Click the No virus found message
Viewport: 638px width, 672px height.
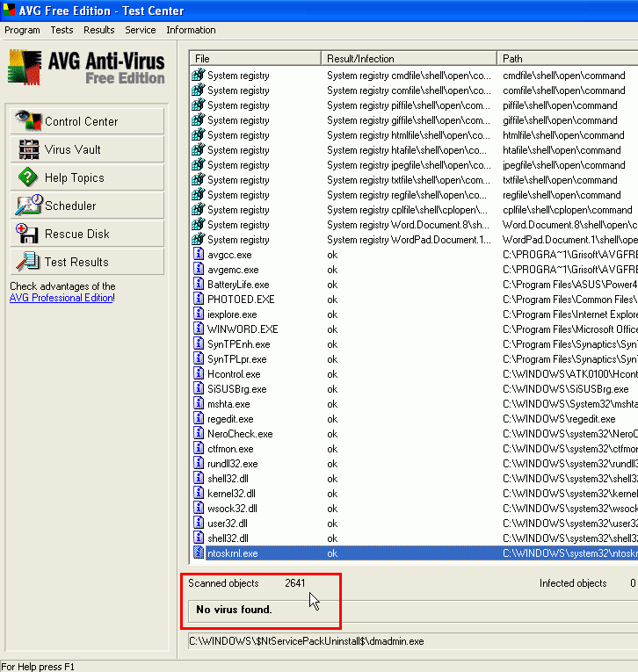pos(234,610)
